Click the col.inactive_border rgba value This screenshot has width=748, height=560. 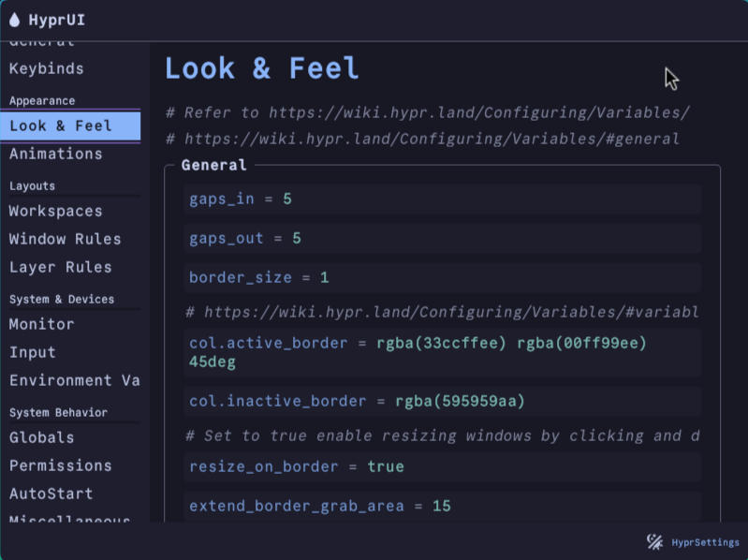tap(460, 402)
